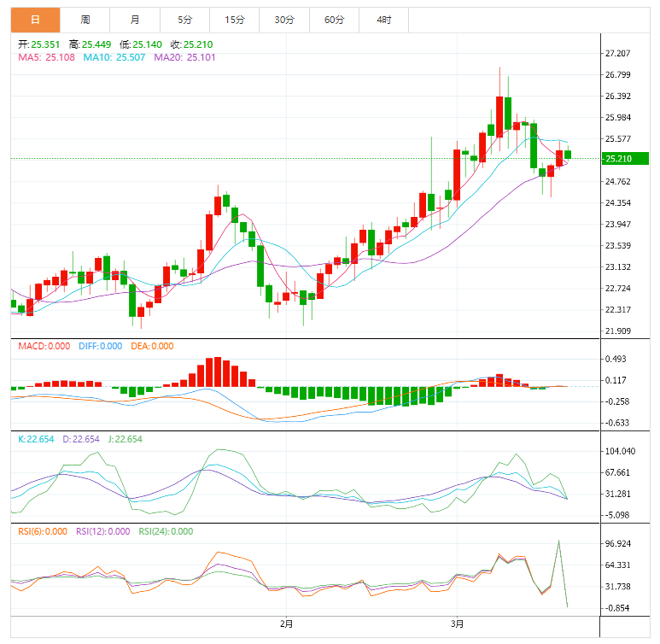Click the -0.854 RSI axis value
The width and height of the screenshot is (660, 644).
click(x=616, y=608)
